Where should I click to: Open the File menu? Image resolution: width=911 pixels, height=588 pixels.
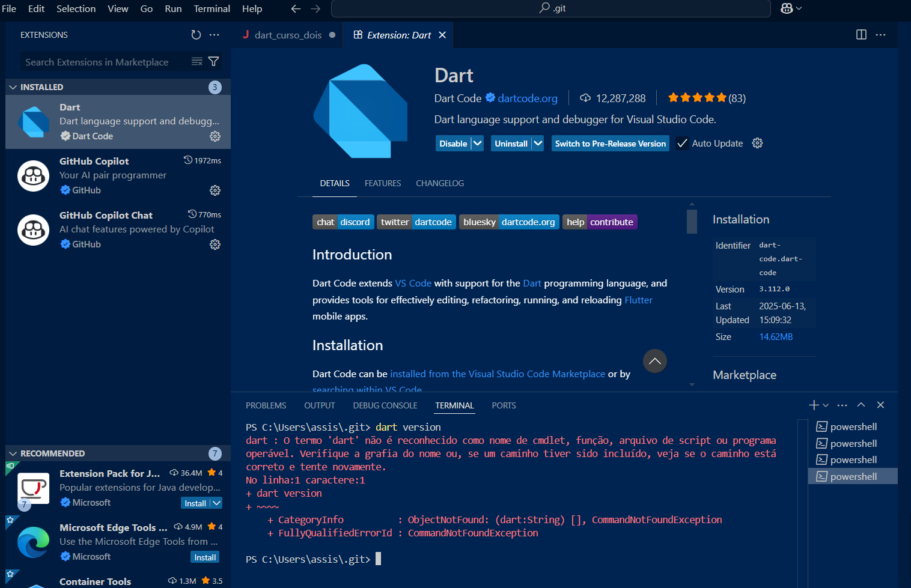[9, 8]
